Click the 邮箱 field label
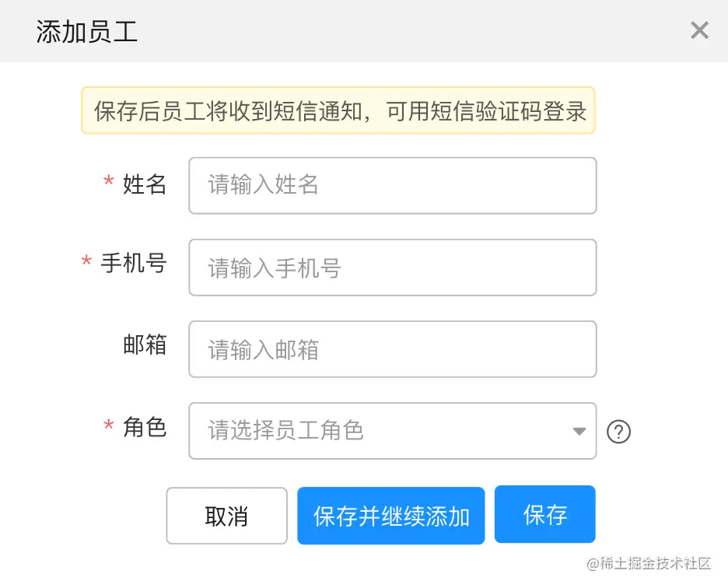Viewport: 728px width, 588px height. click(x=145, y=345)
